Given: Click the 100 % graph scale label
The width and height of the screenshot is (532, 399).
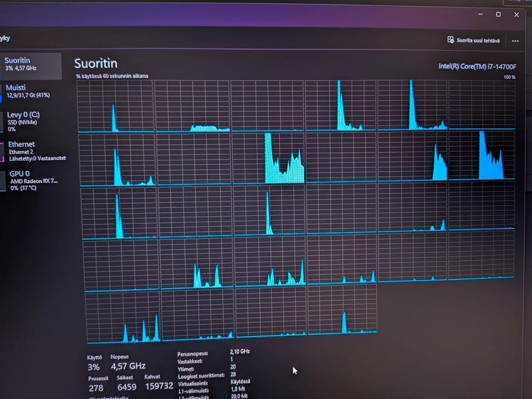Looking at the screenshot, I should coord(509,78).
